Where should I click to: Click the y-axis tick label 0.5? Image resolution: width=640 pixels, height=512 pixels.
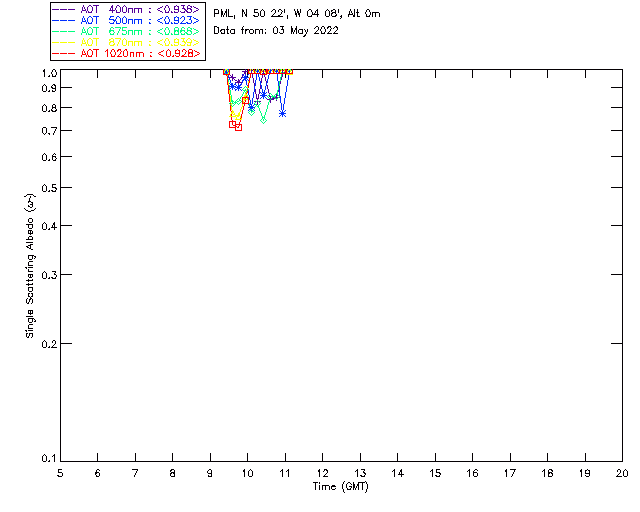pos(49,188)
